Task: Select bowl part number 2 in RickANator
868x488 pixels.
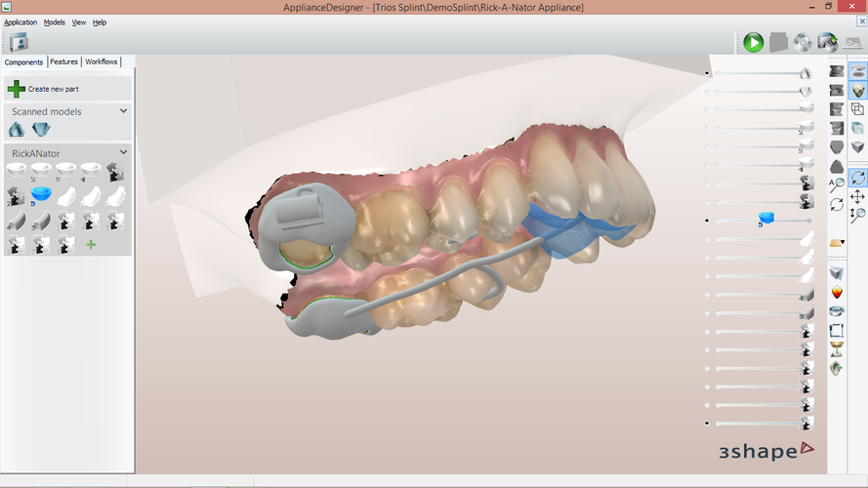Action: click(41, 171)
